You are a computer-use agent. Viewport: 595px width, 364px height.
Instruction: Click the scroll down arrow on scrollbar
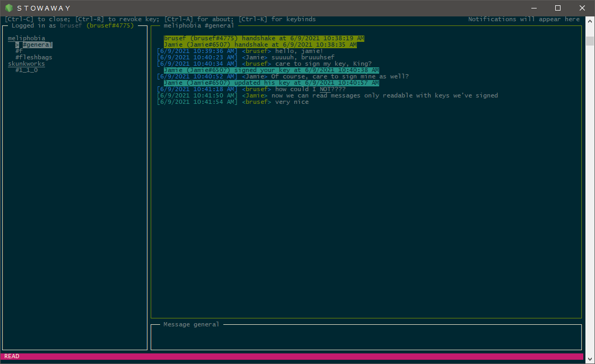590,359
